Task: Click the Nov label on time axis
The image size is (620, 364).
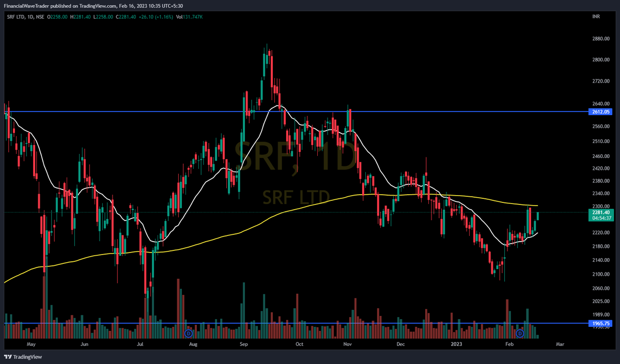Action: pyautogui.click(x=348, y=343)
